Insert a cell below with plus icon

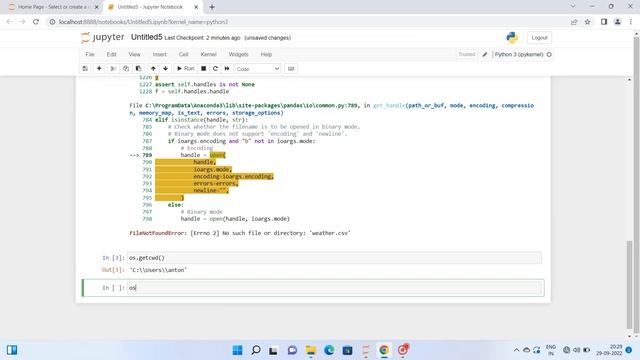pyautogui.click(x=99, y=69)
